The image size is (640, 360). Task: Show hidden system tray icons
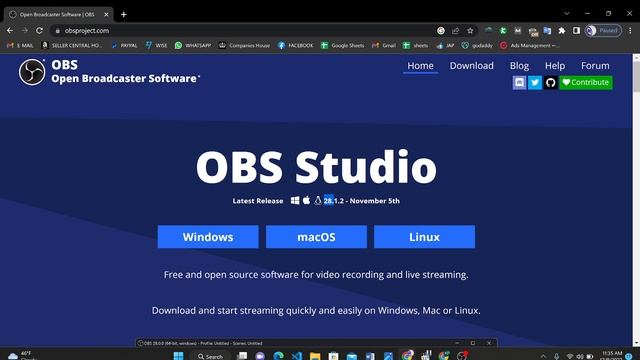coord(543,356)
